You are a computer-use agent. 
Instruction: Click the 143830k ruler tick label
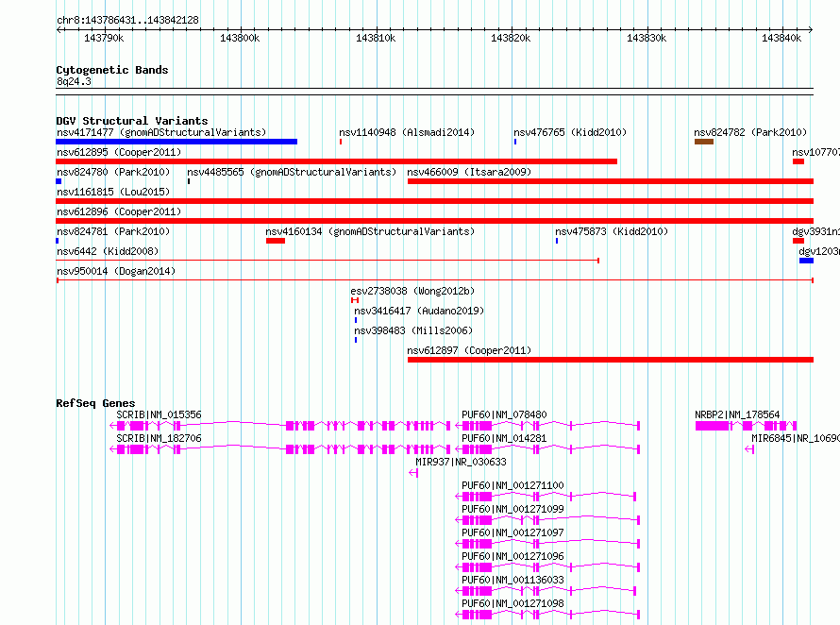pyautogui.click(x=647, y=38)
